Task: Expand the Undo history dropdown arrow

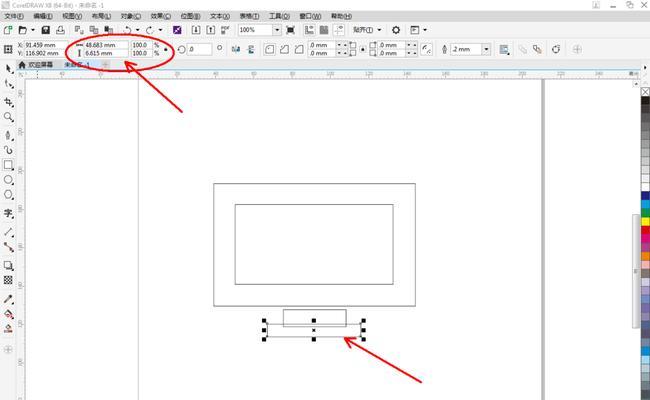Action: click(138, 30)
